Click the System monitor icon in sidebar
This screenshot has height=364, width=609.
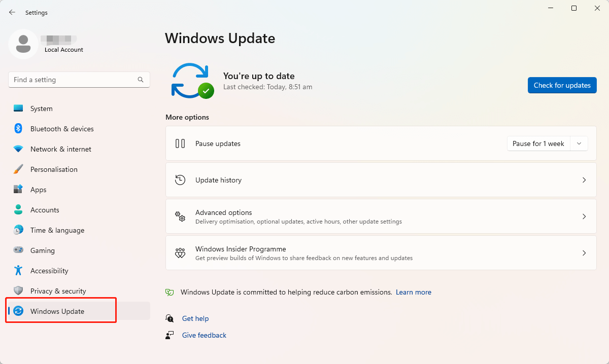(x=18, y=108)
